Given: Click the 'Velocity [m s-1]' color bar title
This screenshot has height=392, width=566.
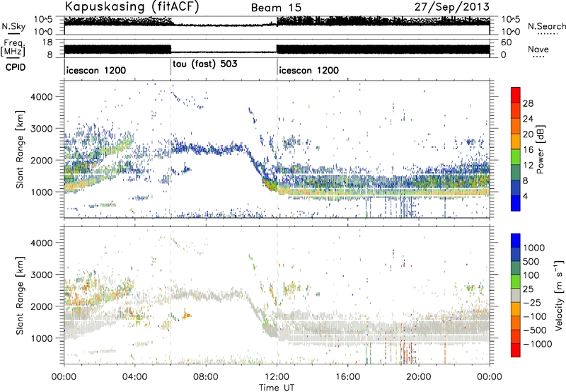Looking at the screenshot, I should point(558,295).
